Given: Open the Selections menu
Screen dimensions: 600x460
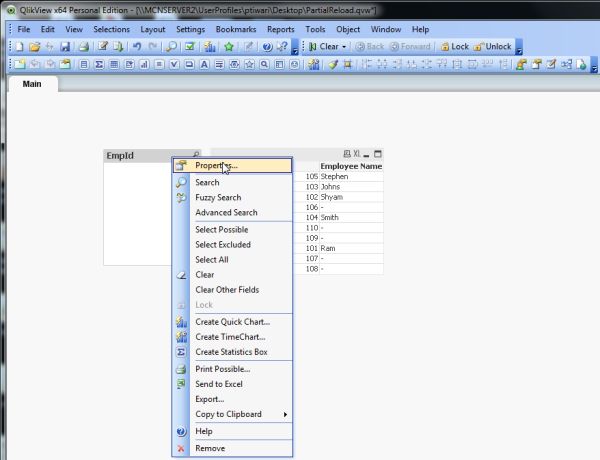Looking at the screenshot, I should [111, 29].
